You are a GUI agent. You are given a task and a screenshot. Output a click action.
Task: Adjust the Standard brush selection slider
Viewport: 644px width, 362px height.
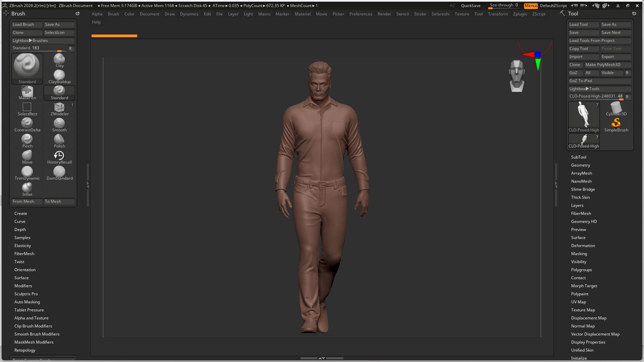[40, 48]
